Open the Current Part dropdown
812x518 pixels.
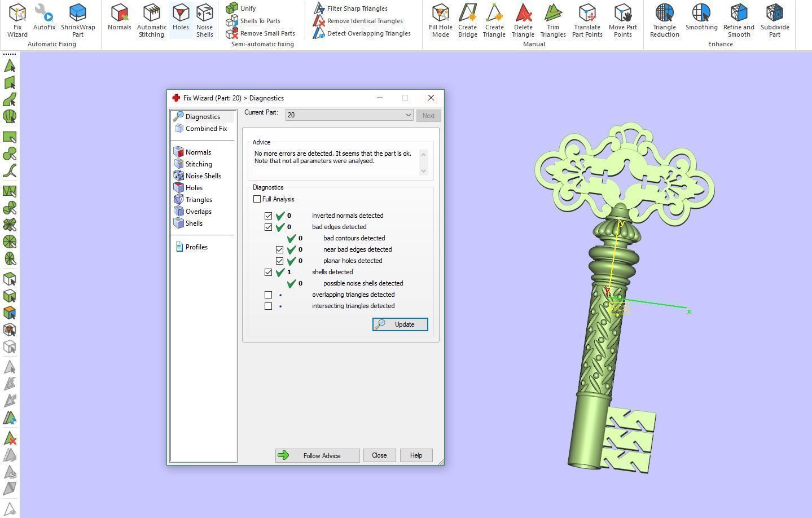[349, 115]
